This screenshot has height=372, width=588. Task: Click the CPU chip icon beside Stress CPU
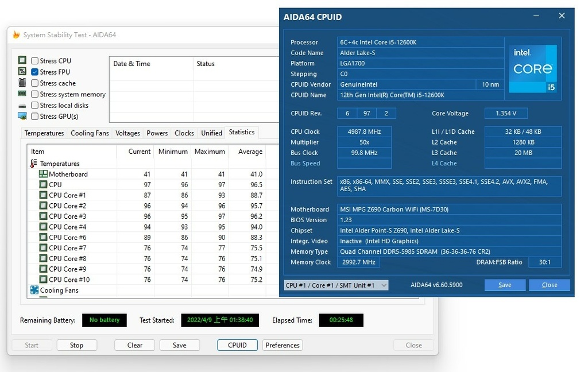[x=22, y=60]
